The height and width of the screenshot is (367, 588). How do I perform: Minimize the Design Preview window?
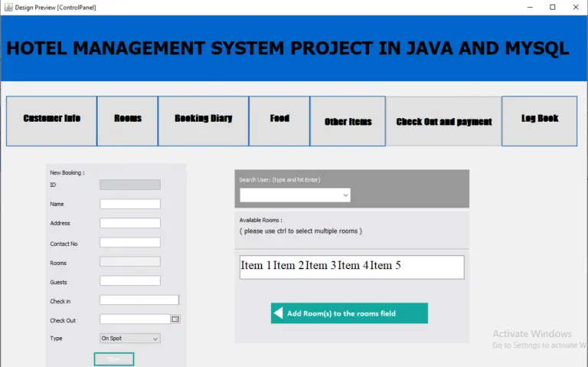528,7
